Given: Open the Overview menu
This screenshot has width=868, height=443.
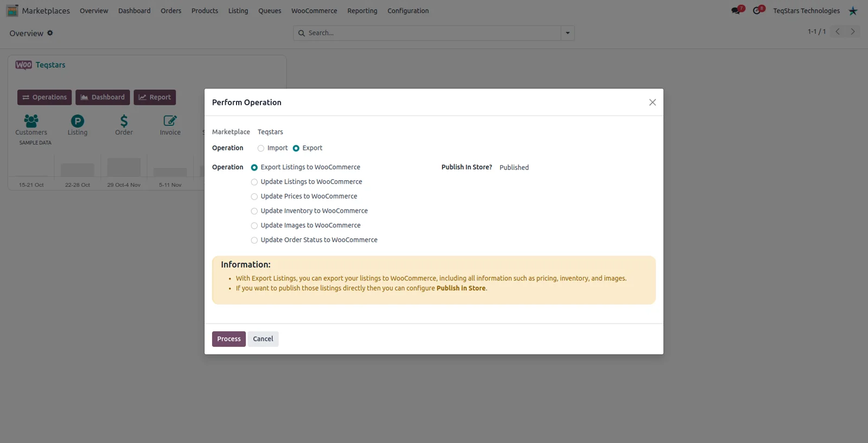Looking at the screenshot, I should click(x=94, y=11).
